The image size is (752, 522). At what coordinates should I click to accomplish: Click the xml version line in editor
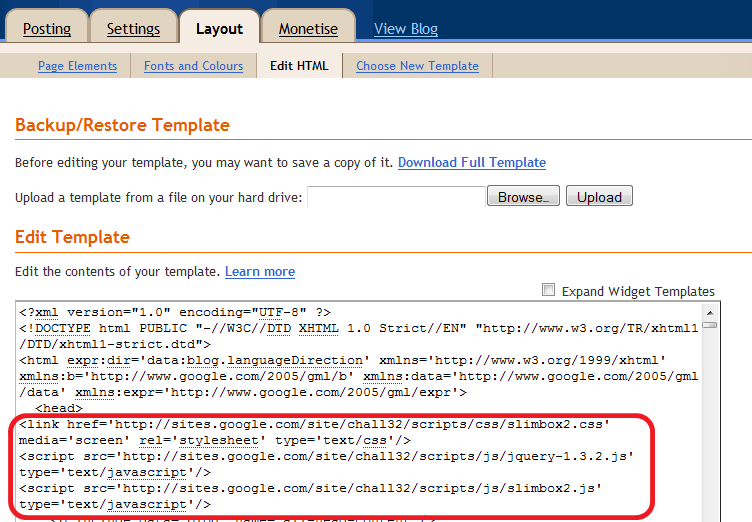tap(175, 312)
